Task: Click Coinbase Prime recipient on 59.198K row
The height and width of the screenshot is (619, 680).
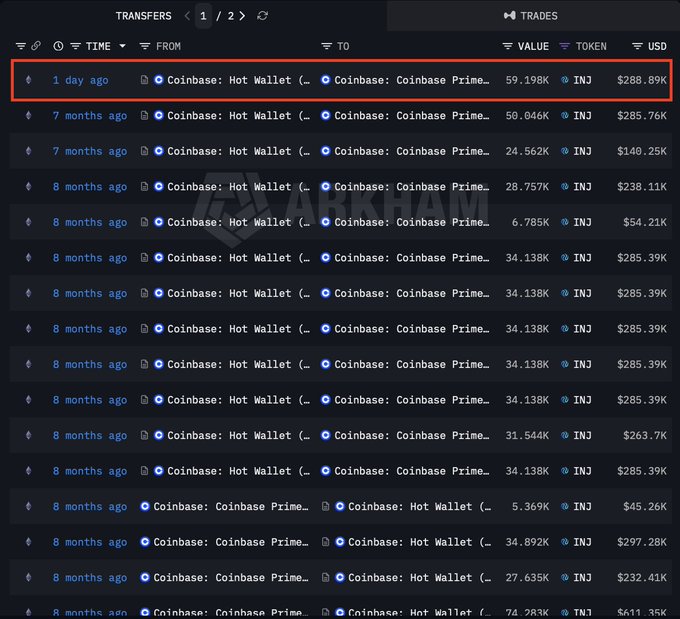Action: (x=412, y=80)
